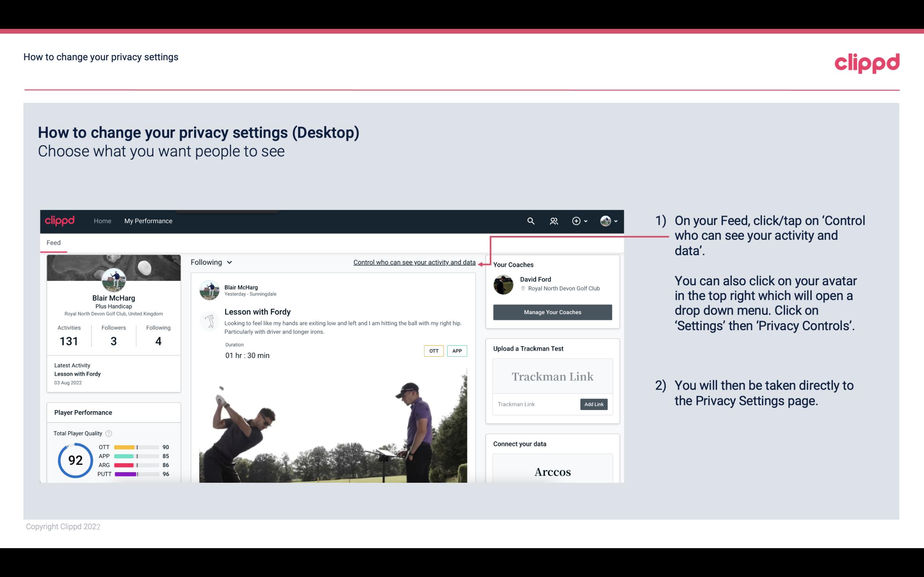Expand the avatar dropdown menu top right
924x577 pixels.
click(608, 221)
